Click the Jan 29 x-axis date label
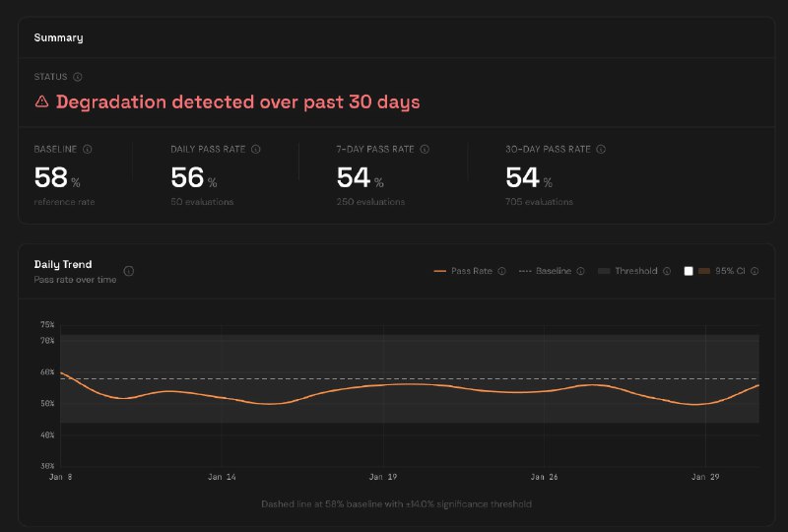 click(x=705, y=477)
